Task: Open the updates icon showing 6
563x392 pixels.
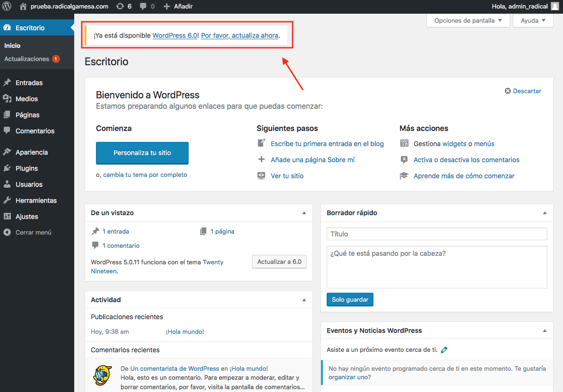Action: 120,6
